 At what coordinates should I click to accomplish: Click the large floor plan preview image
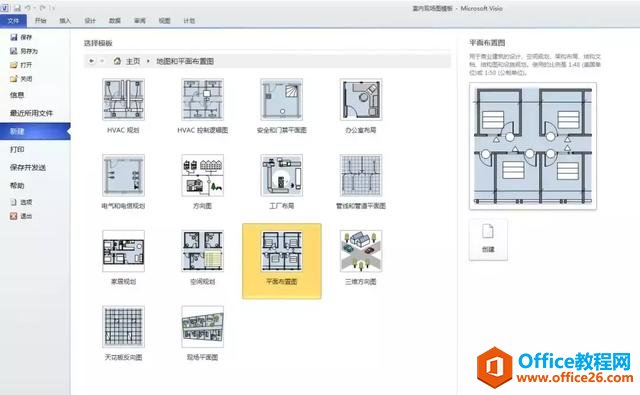coord(533,146)
